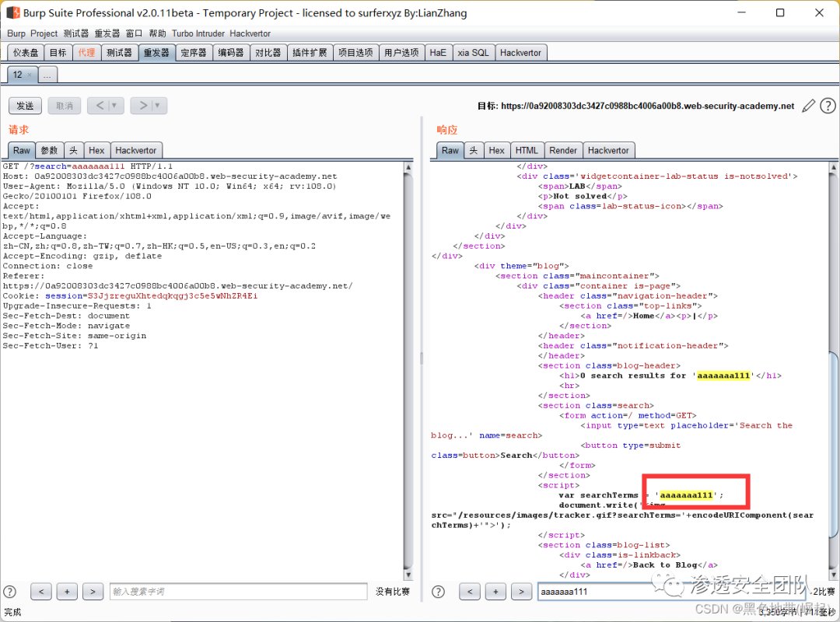The height and width of the screenshot is (622, 840).
Task: Click the plus button in response search bar
Action: click(x=495, y=592)
